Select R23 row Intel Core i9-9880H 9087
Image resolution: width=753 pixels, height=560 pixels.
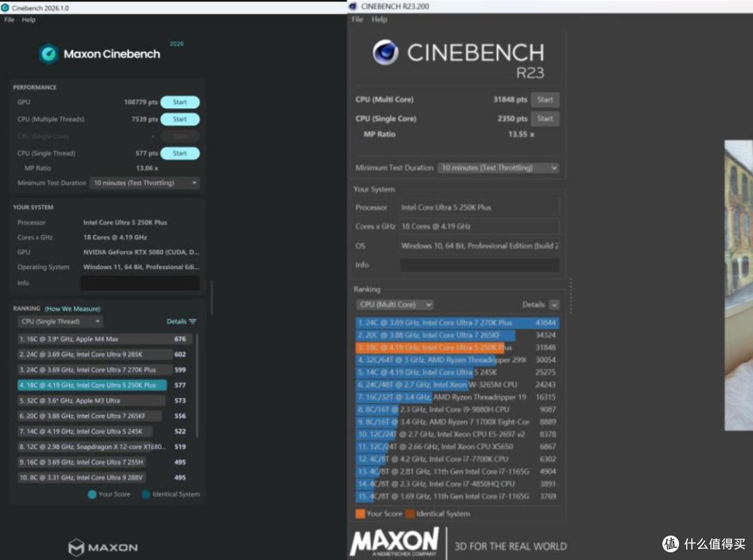[457, 409]
